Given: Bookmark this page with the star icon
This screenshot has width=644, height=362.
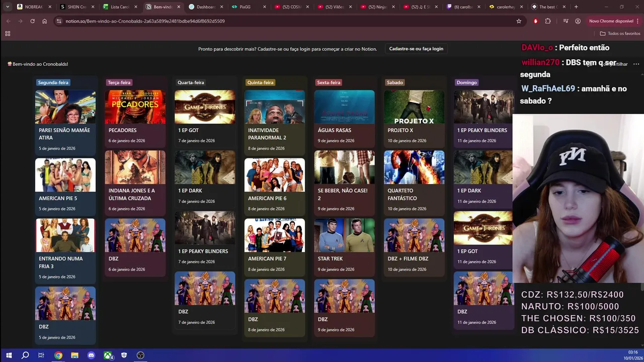Looking at the screenshot, I should pos(519,21).
